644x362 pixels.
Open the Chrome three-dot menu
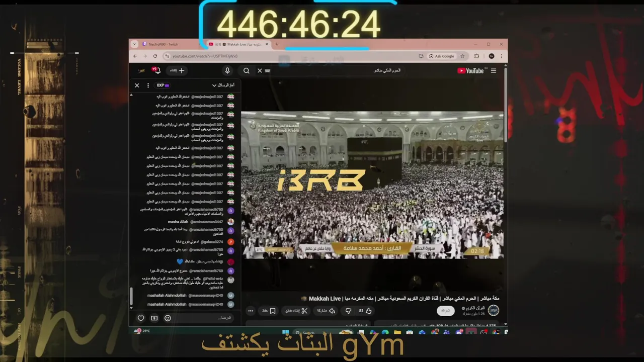pos(502,56)
